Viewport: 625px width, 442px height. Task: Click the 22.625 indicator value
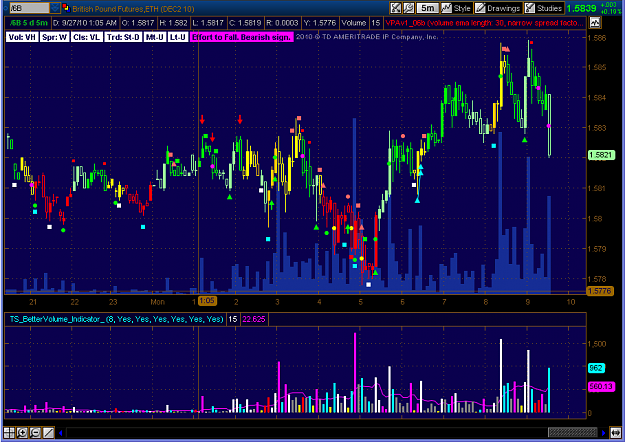point(254,319)
